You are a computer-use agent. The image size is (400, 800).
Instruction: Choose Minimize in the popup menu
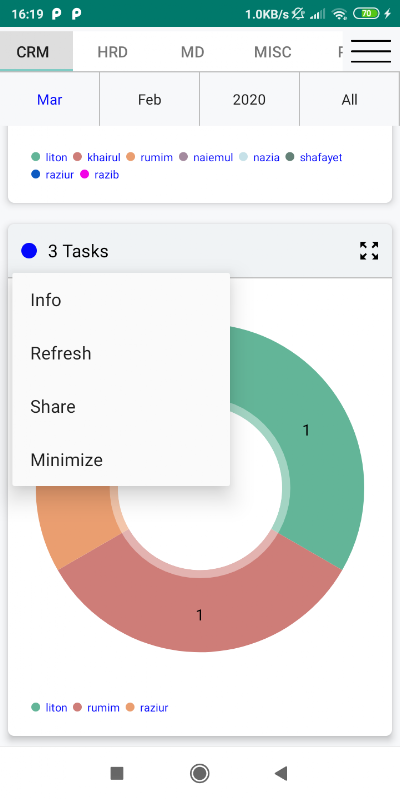point(121,460)
